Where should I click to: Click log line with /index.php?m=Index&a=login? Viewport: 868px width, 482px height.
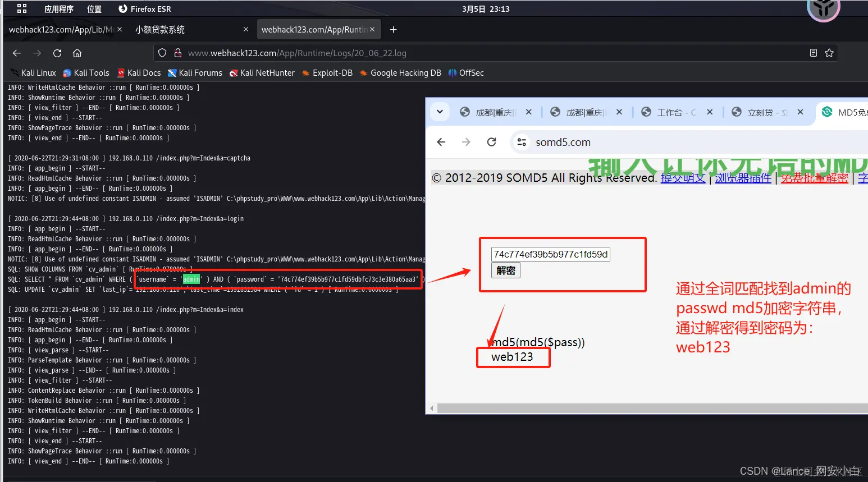click(126, 219)
